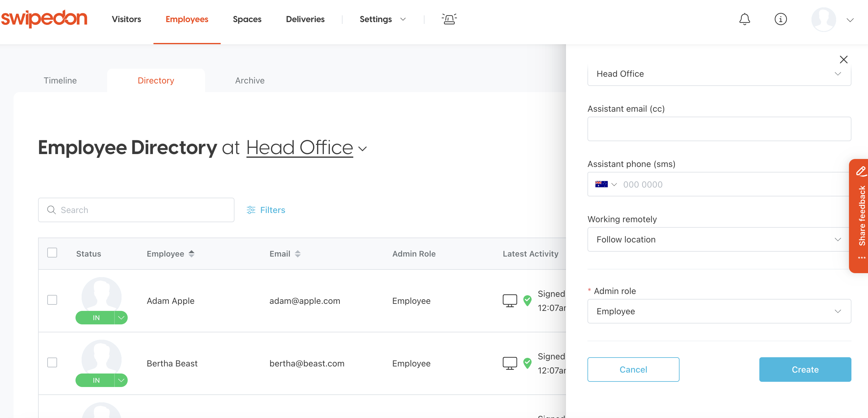Click the Latest Activity column header
Viewport: 868px width, 418px height.
pyautogui.click(x=530, y=254)
